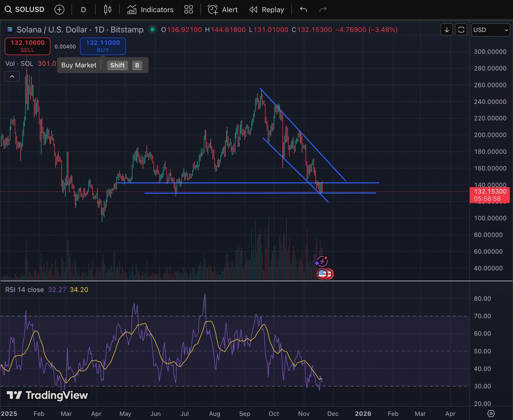This screenshot has height=420, width=513.
Task: Click the purple lightning event icon on chart
Action: tap(321, 262)
